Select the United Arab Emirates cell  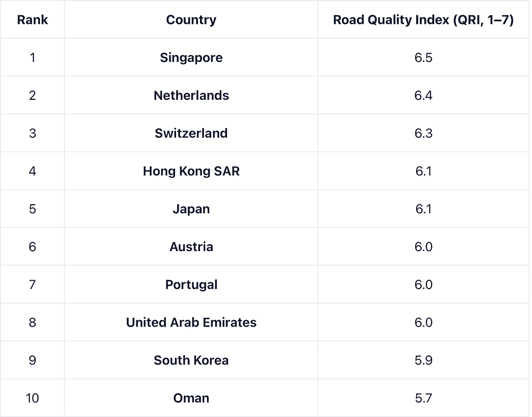(191, 322)
